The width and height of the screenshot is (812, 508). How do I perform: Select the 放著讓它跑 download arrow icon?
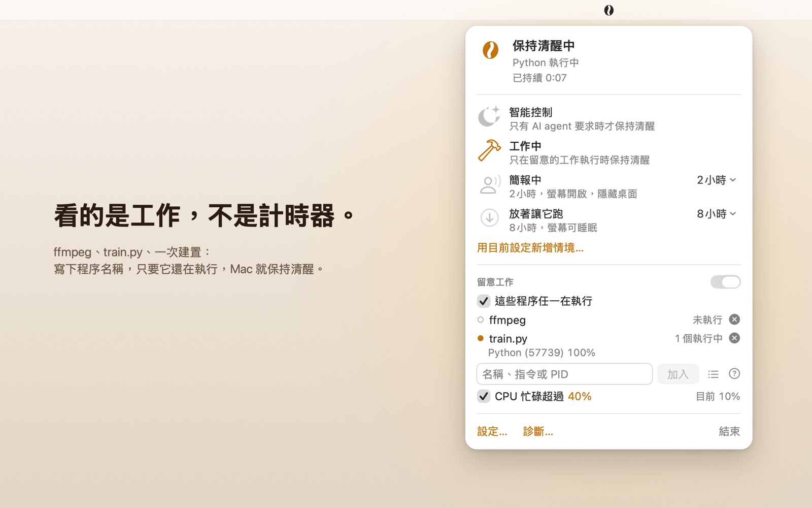click(x=489, y=218)
